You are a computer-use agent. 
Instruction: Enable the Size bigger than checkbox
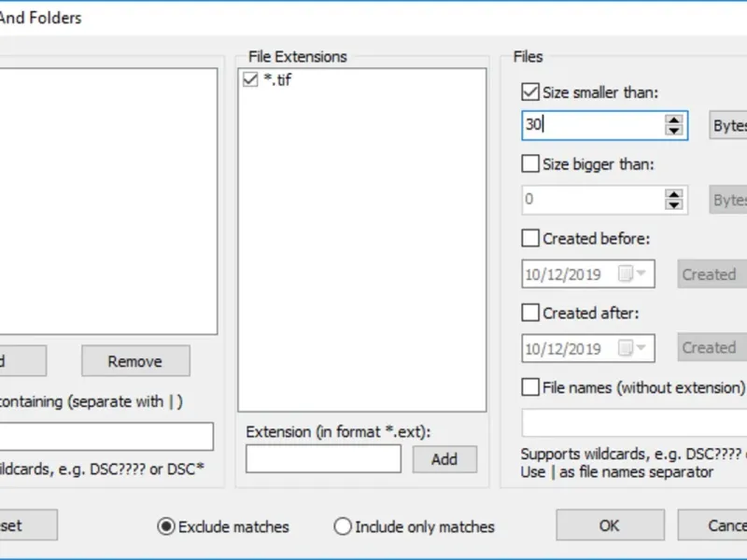(x=530, y=164)
